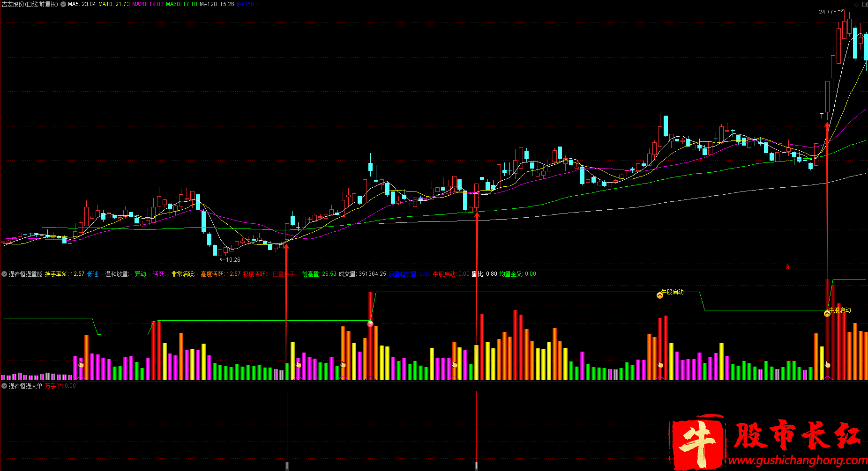Click the 换手率%: 12.57 value
This screenshot has width=868, height=471.
[x=65, y=274]
